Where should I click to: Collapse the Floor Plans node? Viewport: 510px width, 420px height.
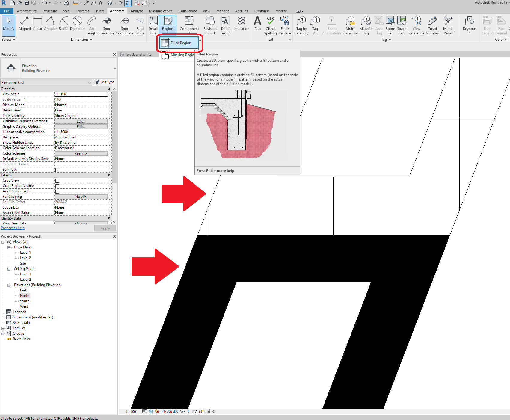click(x=9, y=247)
